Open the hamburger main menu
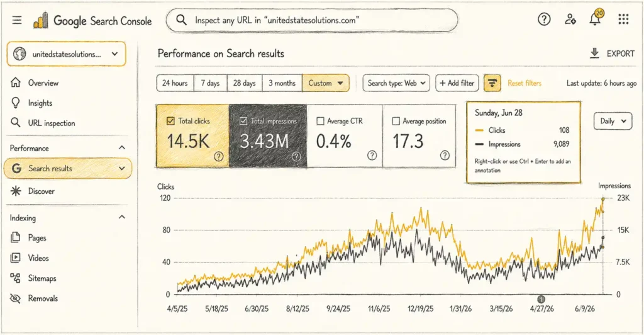 point(17,20)
